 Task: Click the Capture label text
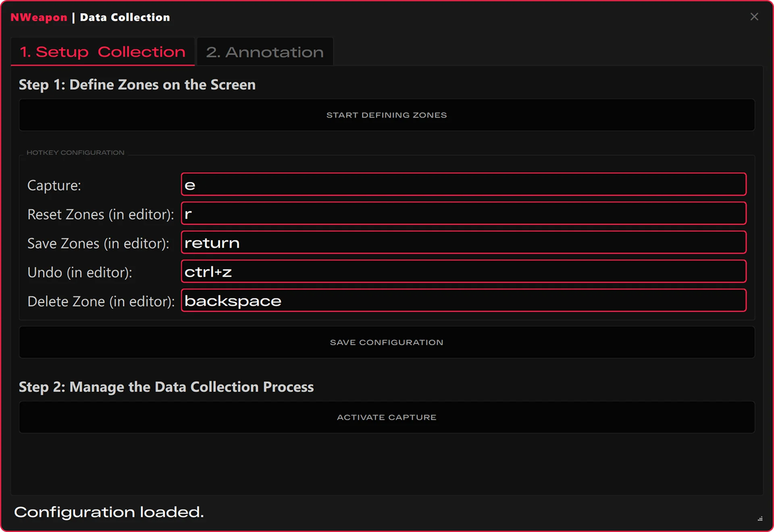[54, 185]
